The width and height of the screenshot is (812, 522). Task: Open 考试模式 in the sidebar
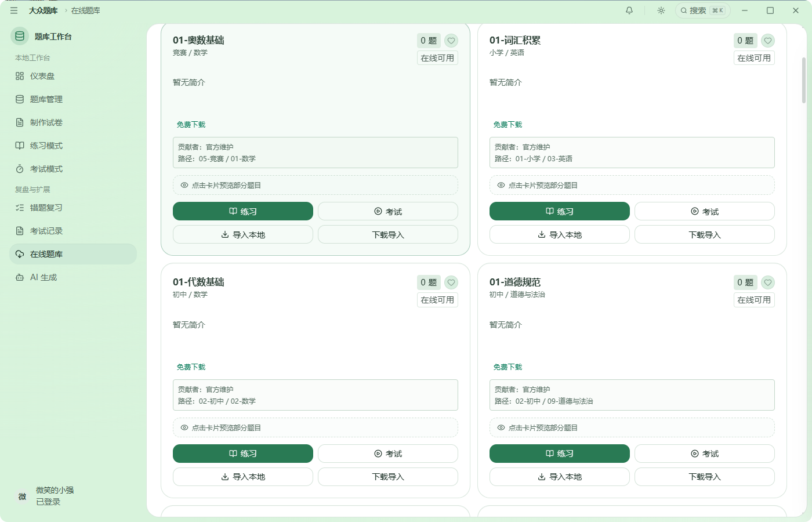[x=73, y=169]
